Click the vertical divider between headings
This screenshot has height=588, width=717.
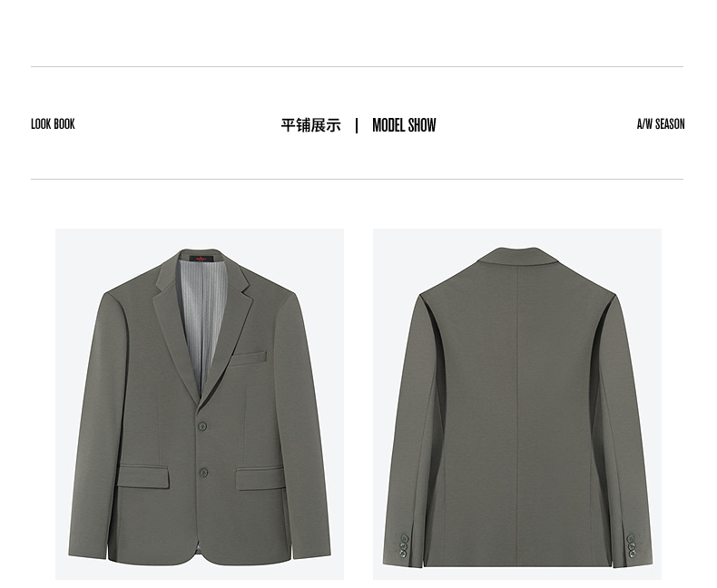pos(357,125)
